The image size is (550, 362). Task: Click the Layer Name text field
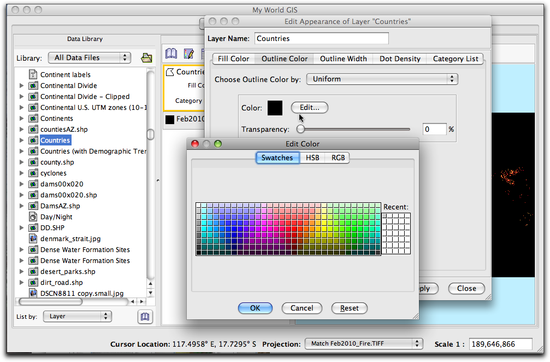coord(321,39)
